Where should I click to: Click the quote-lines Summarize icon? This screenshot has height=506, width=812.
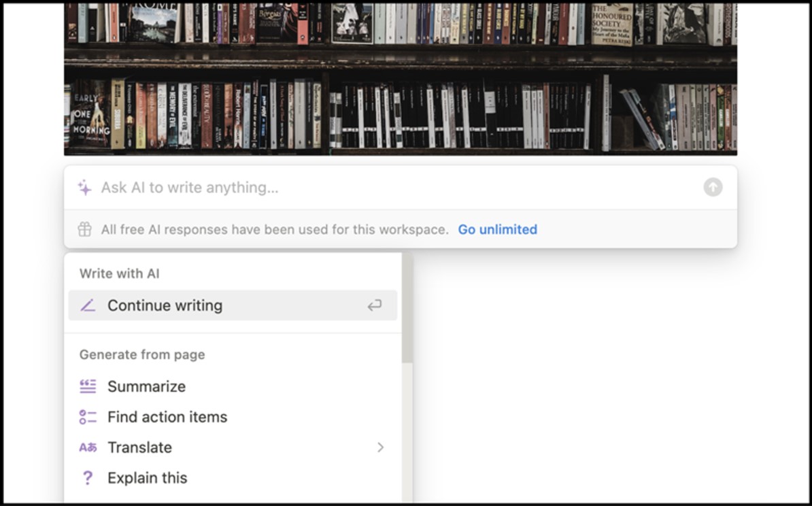tap(88, 386)
